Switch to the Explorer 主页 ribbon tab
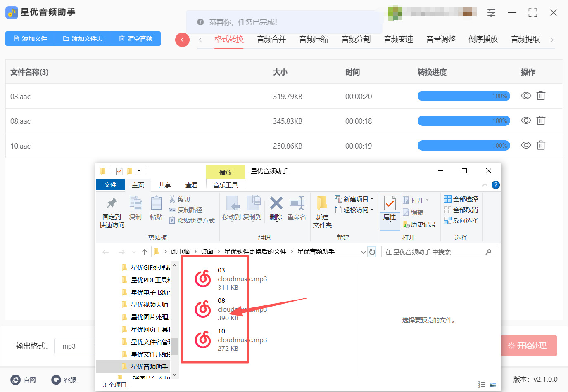The image size is (568, 392). (138, 185)
